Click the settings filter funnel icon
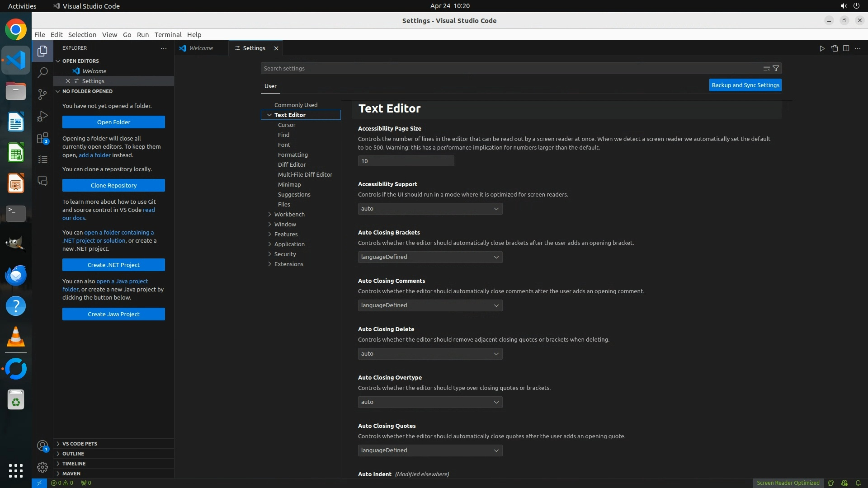The width and height of the screenshot is (868, 488). tap(776, 68)
